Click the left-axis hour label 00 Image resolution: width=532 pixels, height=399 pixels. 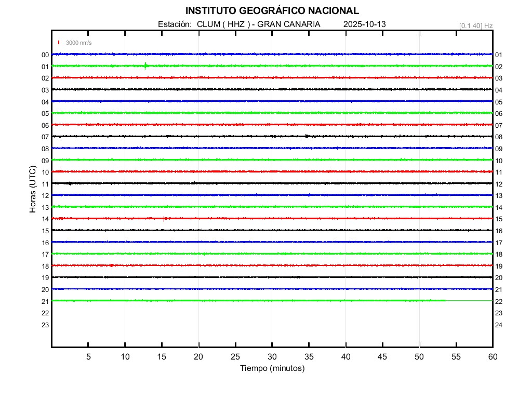coord(45,55)
